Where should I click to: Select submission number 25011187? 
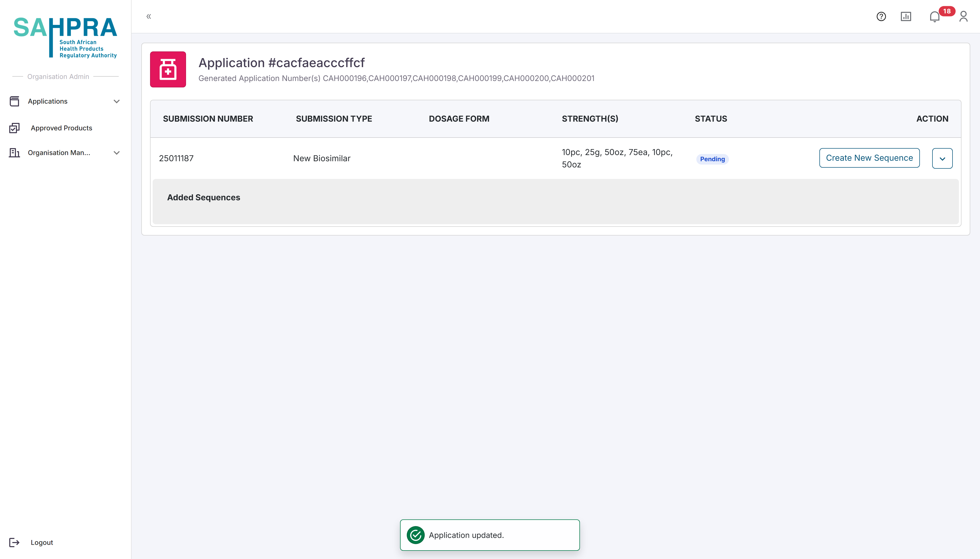176,158
